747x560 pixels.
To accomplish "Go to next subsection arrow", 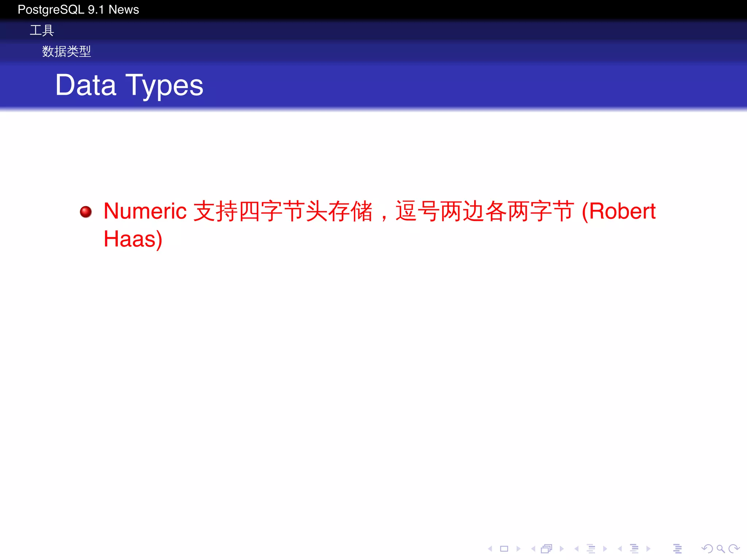I will tap(605, 549).
